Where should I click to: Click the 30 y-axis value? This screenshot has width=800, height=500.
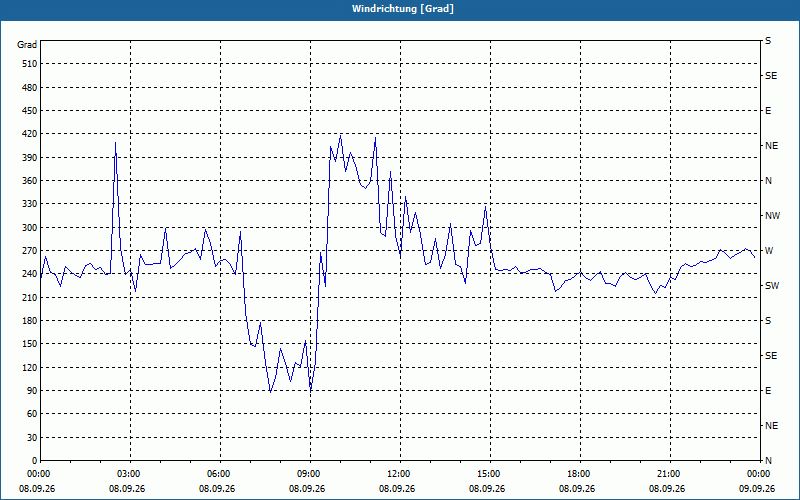coord(32,437)
